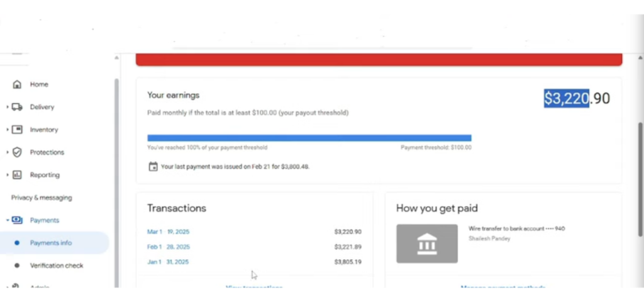This screenshot has width=644, height=302.
Task: Click the Reporting chart icon
Action: pyautogui.click(x=17, y=175)
